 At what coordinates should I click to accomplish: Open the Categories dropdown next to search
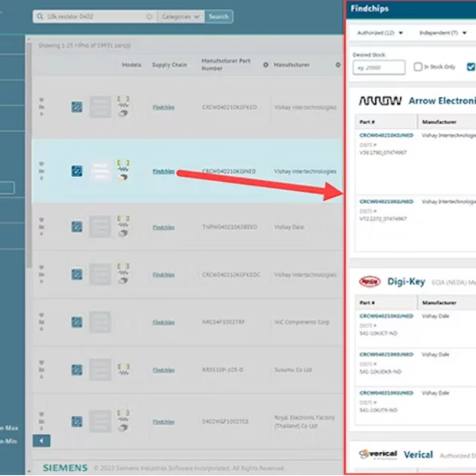pyautogui.click(x=180, y=17)
